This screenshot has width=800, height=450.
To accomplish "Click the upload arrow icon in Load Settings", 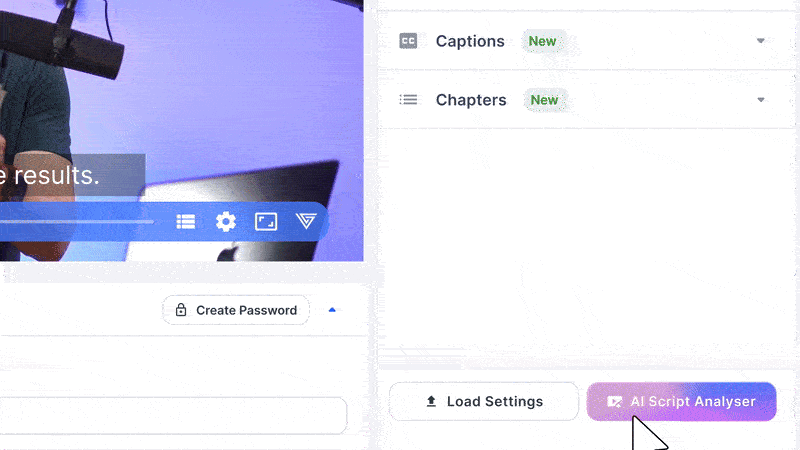I will click(x=431, y=402).
